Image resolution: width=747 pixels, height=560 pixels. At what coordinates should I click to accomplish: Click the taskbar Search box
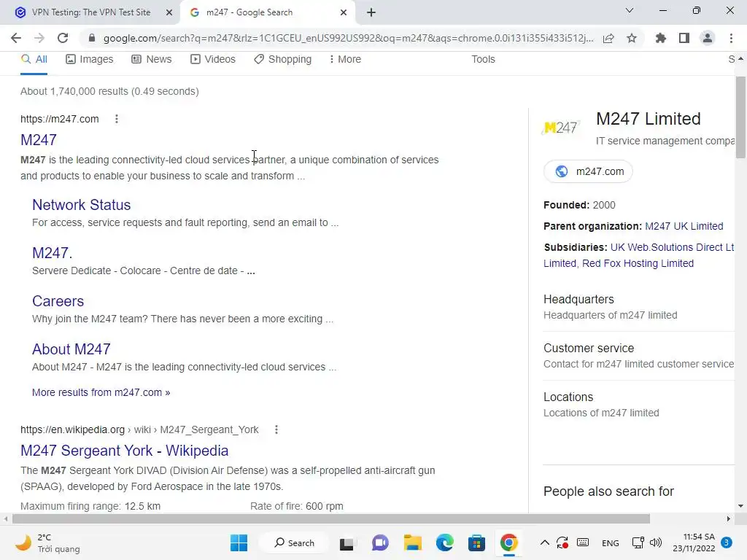(x=294, y=542)
